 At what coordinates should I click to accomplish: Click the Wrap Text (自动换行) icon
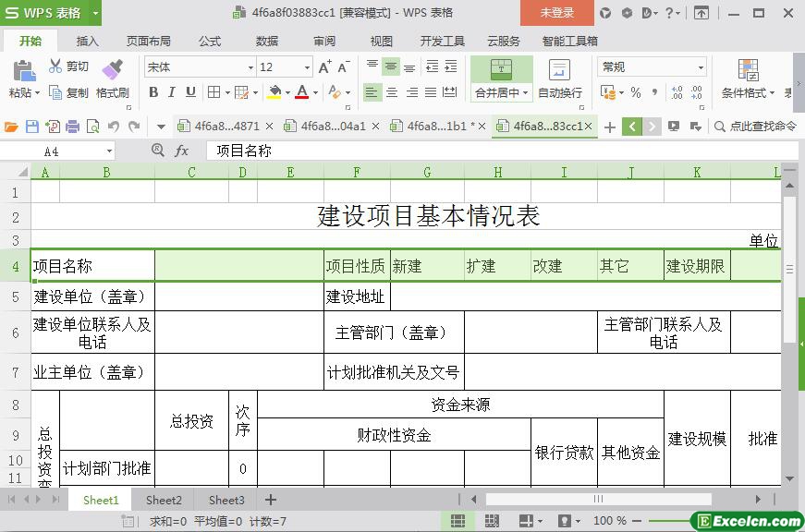(x=559, y=70)
